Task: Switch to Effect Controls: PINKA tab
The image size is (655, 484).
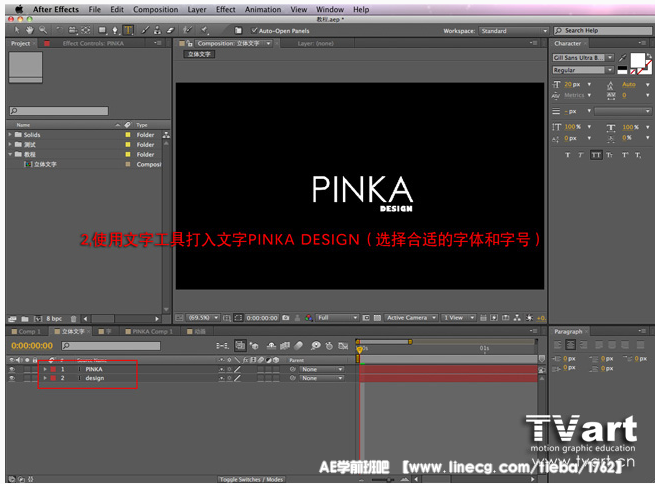Action: 93,43
